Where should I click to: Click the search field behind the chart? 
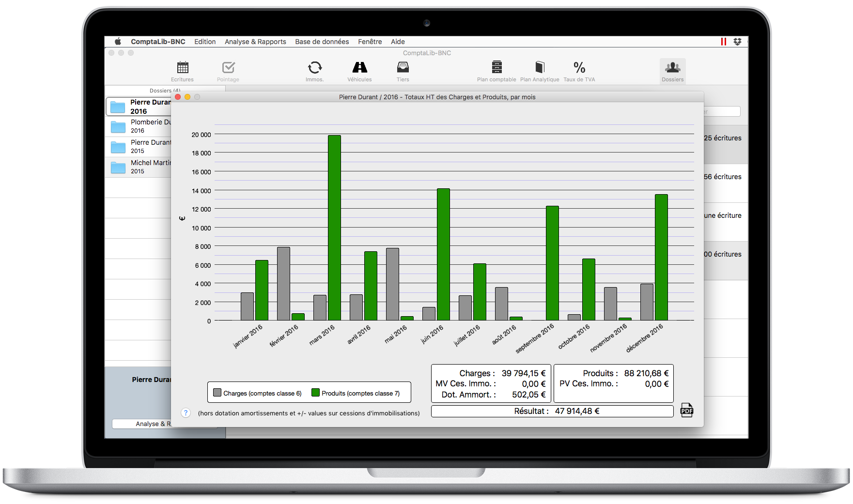point(722,111)
